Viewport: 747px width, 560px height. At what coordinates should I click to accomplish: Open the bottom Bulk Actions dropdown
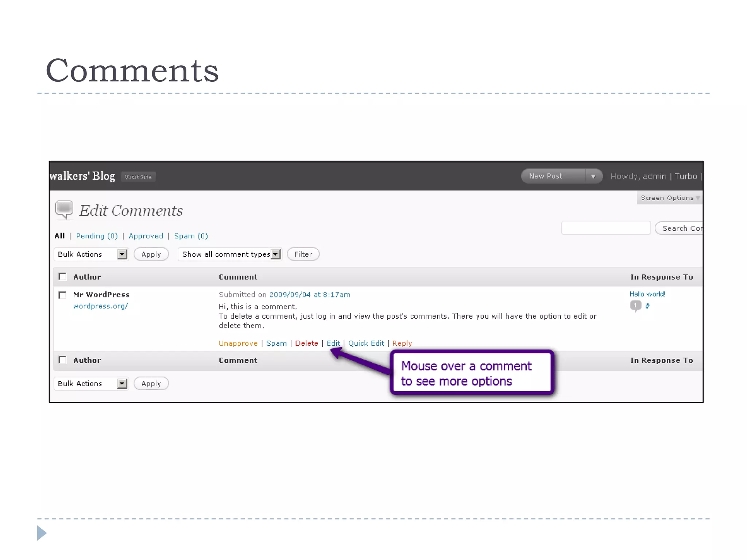pyautogui.click(x=91, y=384)
